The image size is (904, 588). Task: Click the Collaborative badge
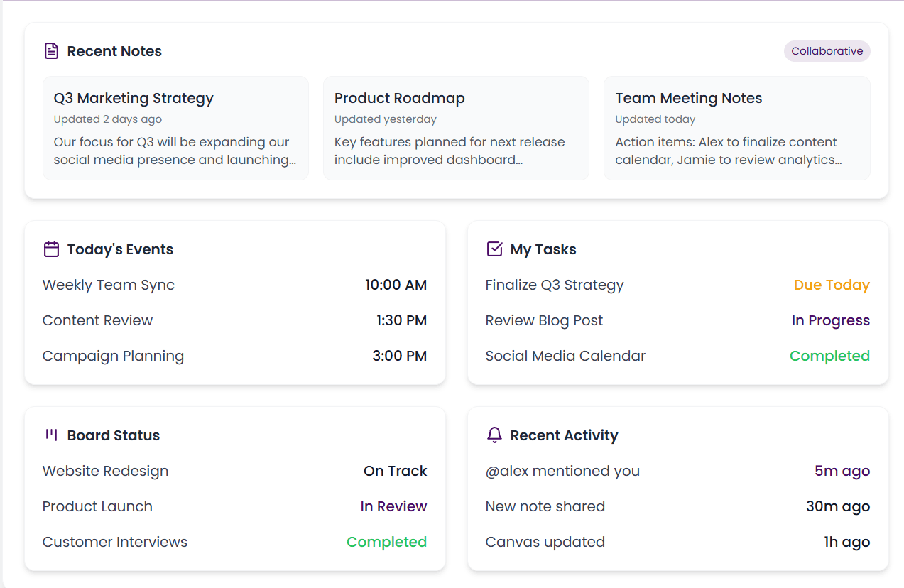(827, 51)
